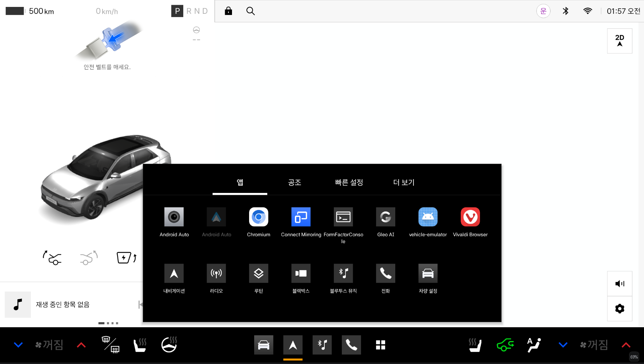The height and width of the screenshot is (364, 644).
Task: Click the search magnifier icon
Action: [x=251, y=11]
